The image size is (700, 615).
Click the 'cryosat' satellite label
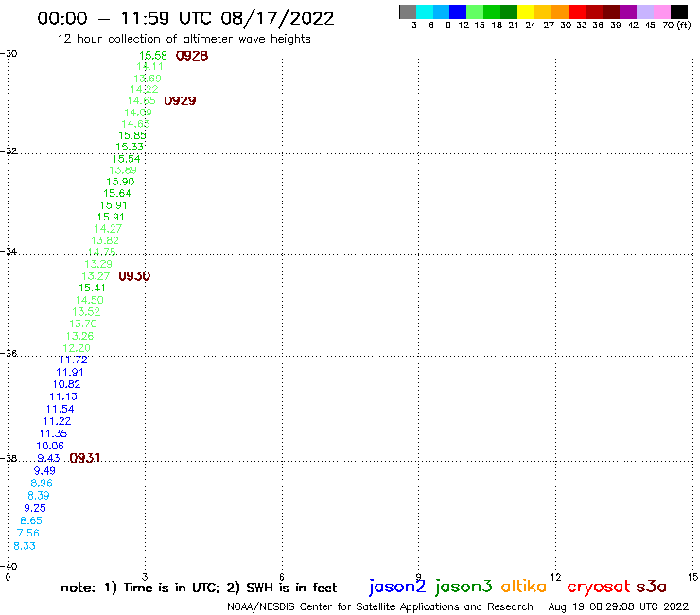coord(599,587)
